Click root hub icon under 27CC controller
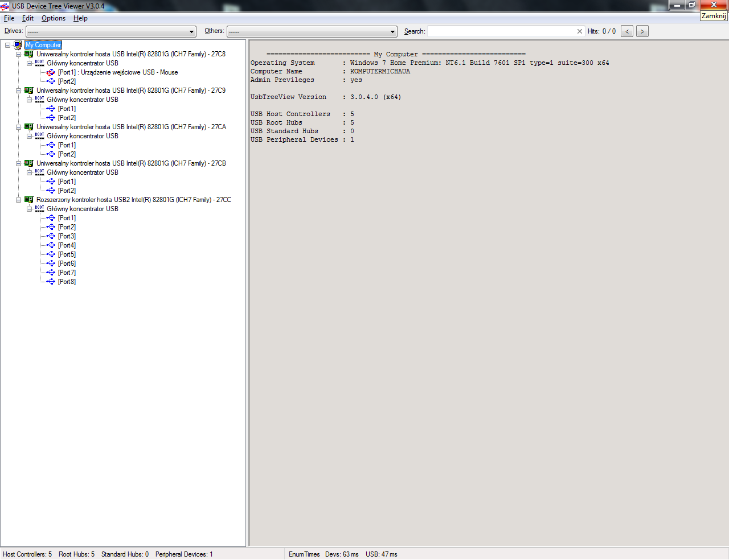 (x=39, y=209)
